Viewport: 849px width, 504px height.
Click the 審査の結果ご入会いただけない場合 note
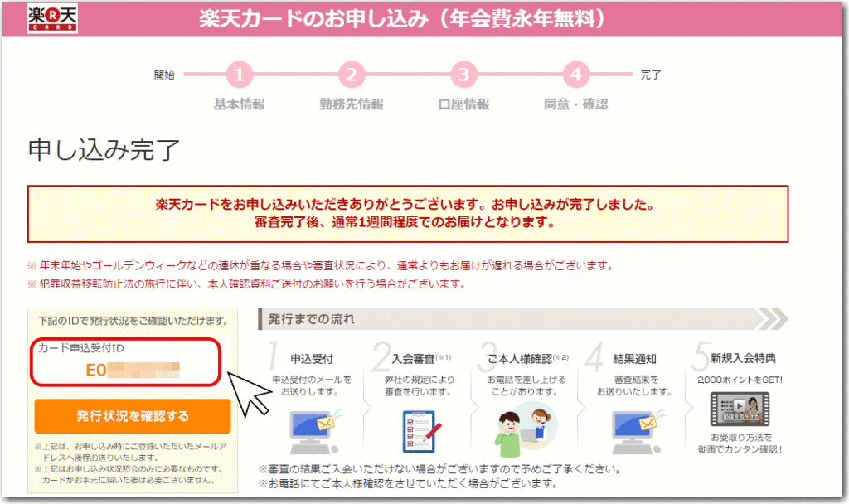439,469
